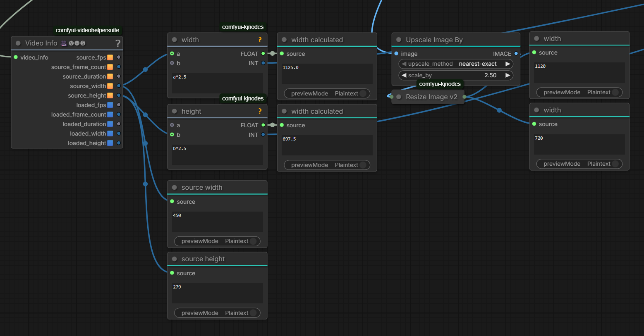Viewport: 644px width, 336px height.
Task: Click the loaded_duration output socket
Action: [119, 124]
